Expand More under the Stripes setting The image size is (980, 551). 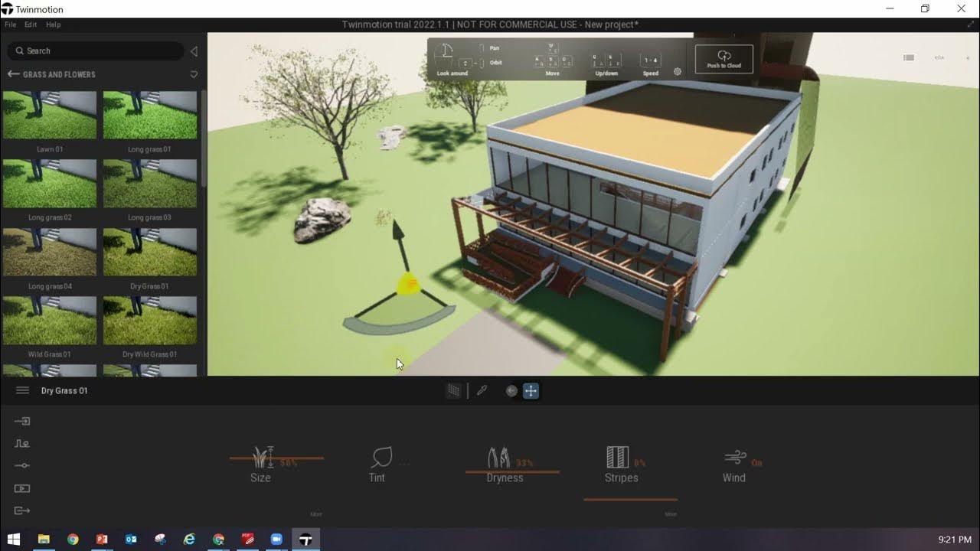(671, 514)
